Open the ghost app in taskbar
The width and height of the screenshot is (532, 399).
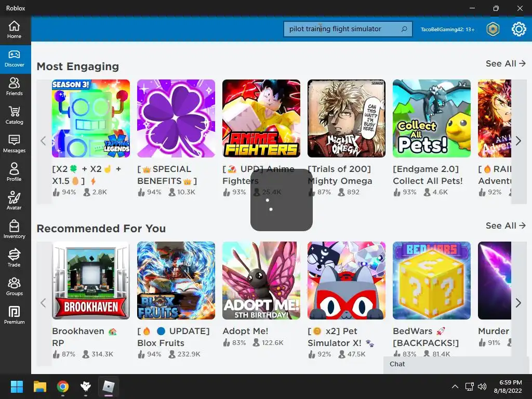[86, 387]
